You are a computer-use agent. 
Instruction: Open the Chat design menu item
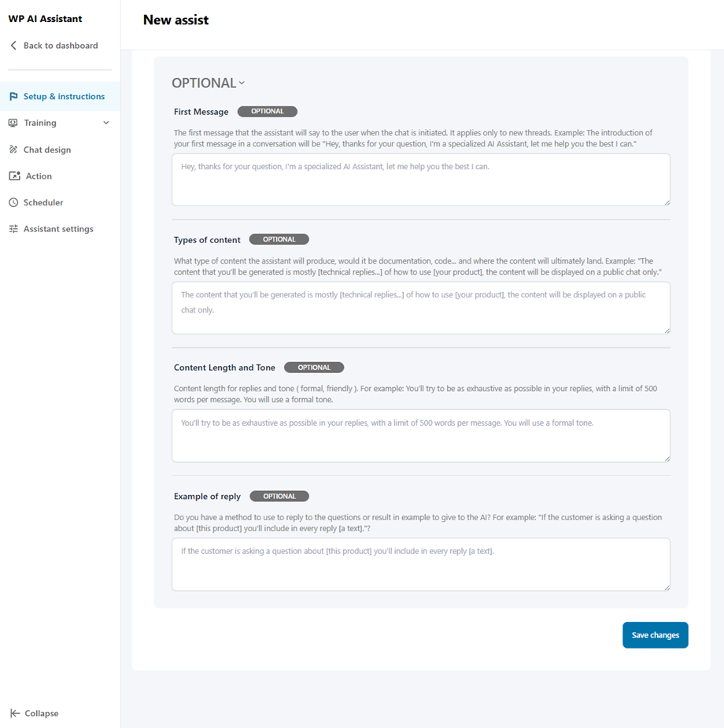47,150
